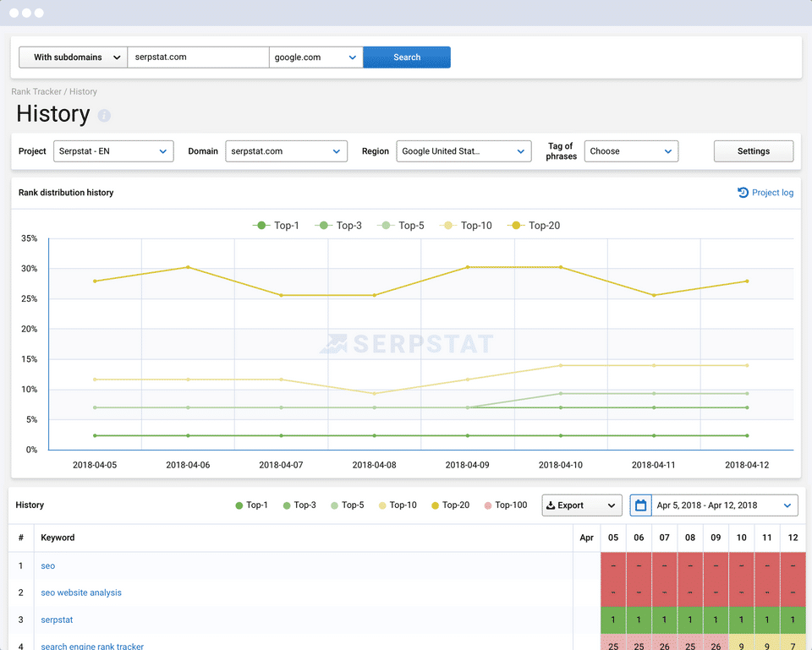Open the seo keyword link

[47, 565]
